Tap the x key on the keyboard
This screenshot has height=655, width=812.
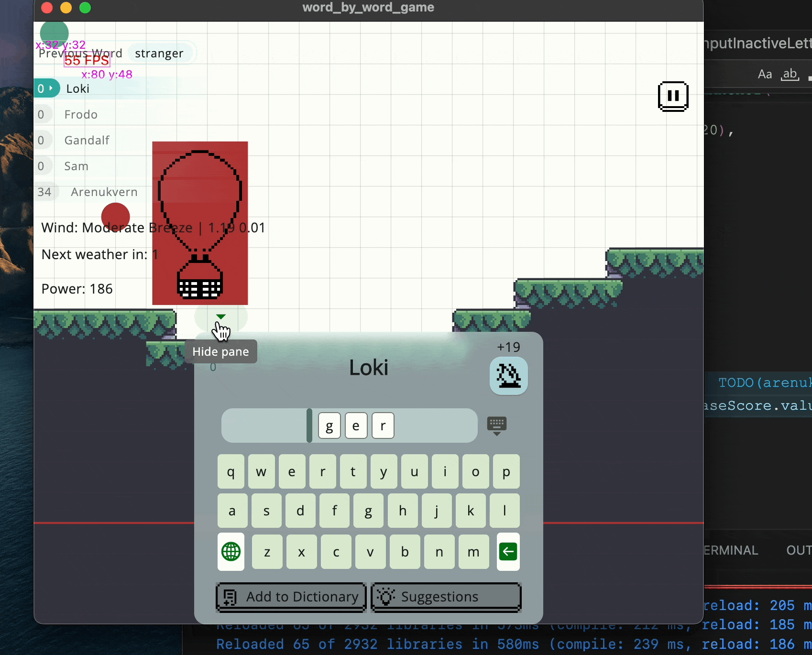tap(302, 552)
